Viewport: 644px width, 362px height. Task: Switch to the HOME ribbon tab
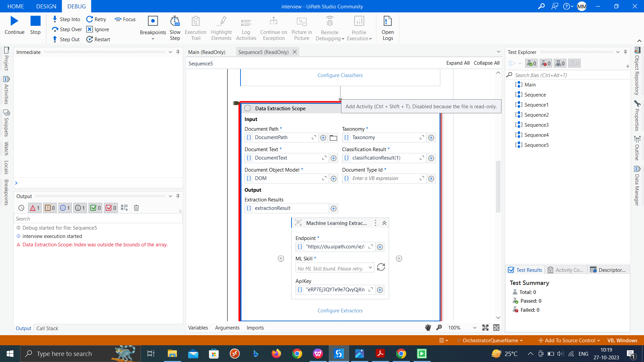click(15, 6)
